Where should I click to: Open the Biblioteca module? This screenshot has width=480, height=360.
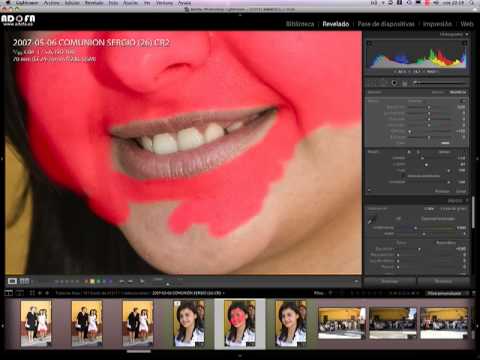300,24
